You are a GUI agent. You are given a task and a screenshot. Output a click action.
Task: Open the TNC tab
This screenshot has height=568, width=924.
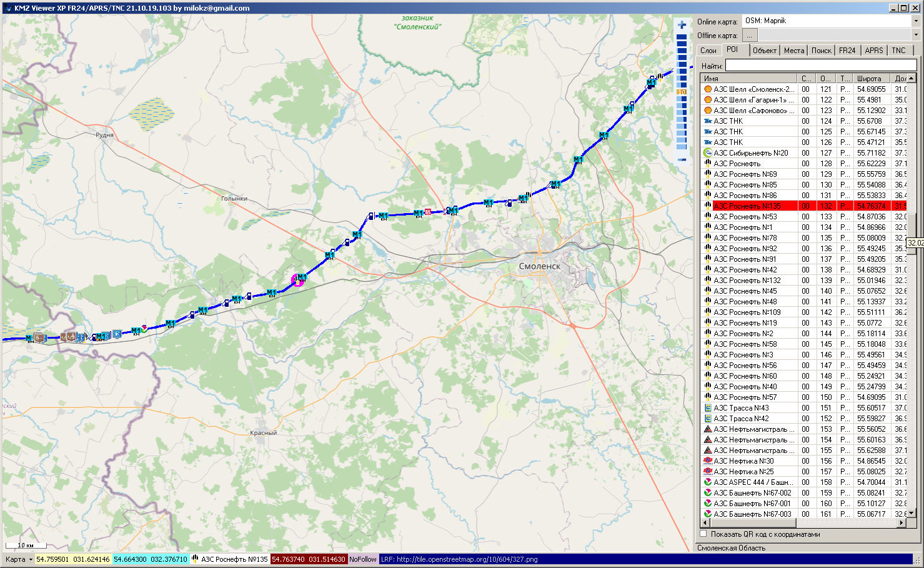(899, 51)
